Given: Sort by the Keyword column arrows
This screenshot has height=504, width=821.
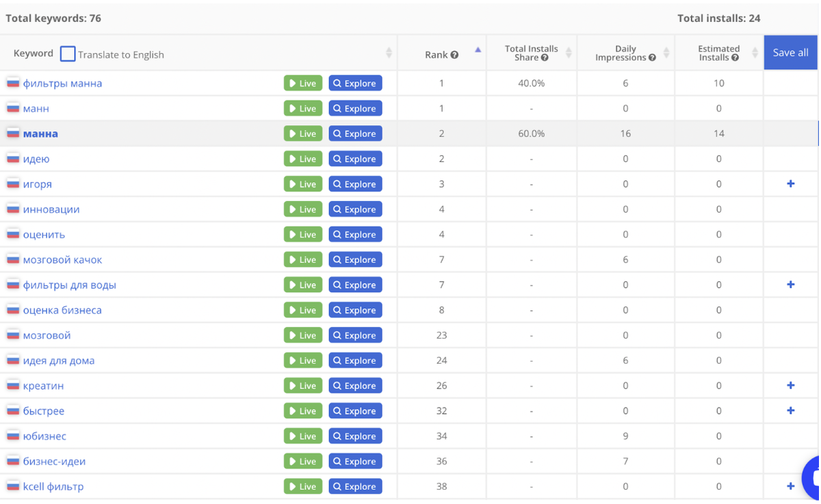Looking at the screenshot, I should (x=389, y=53).
